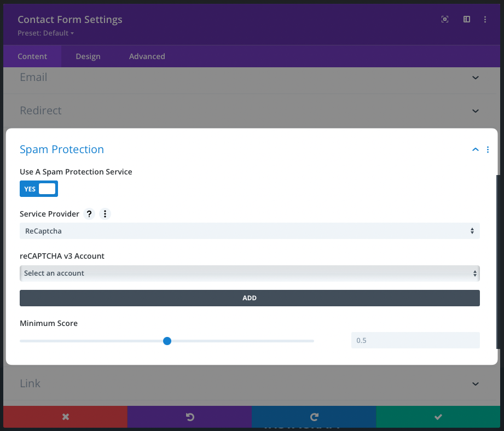Click the ADD account button

click(250, 298)
